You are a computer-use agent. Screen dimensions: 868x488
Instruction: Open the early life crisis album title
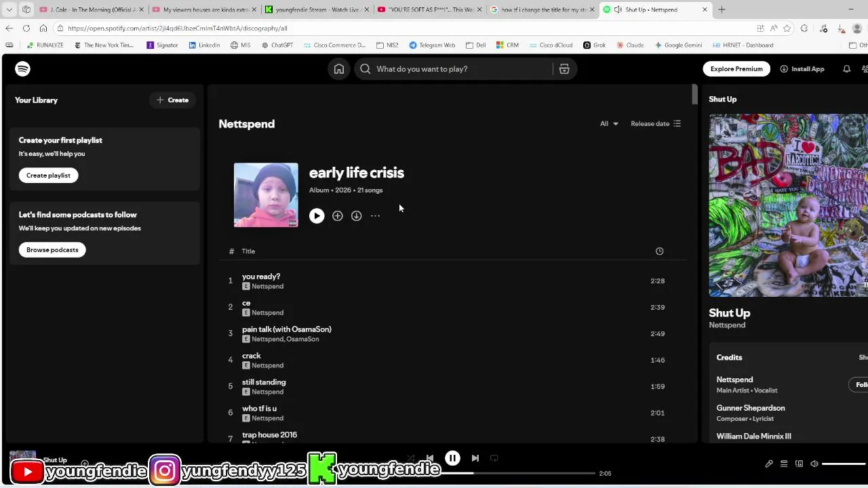pos(357,172)
